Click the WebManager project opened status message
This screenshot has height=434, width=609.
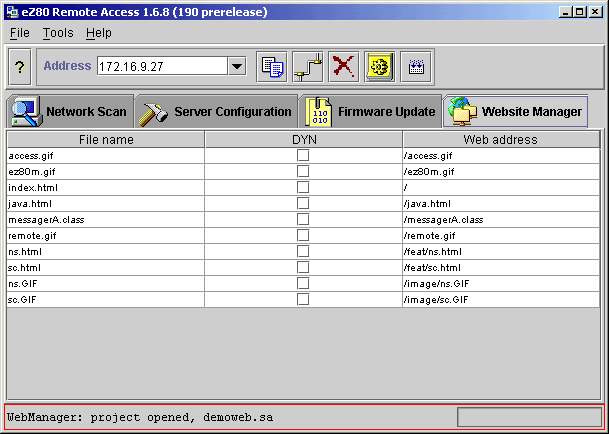click(x=140, y=417)
